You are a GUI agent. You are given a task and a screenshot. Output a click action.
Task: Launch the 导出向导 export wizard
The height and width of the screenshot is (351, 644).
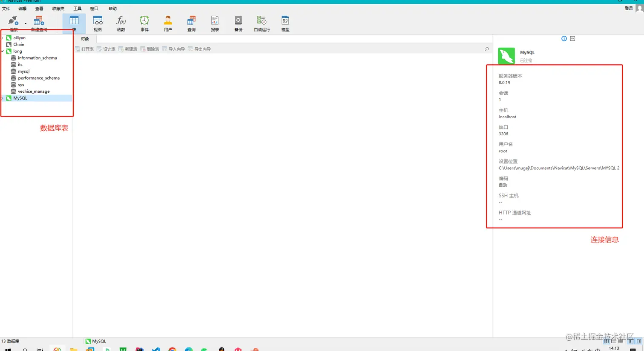pos(199,49)
